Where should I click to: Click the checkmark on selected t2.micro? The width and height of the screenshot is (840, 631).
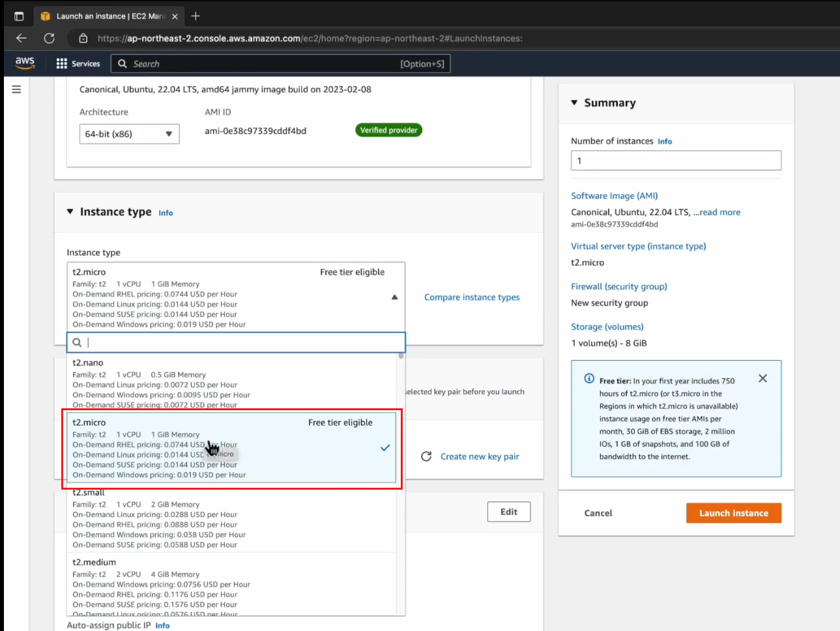pos(385,448)
